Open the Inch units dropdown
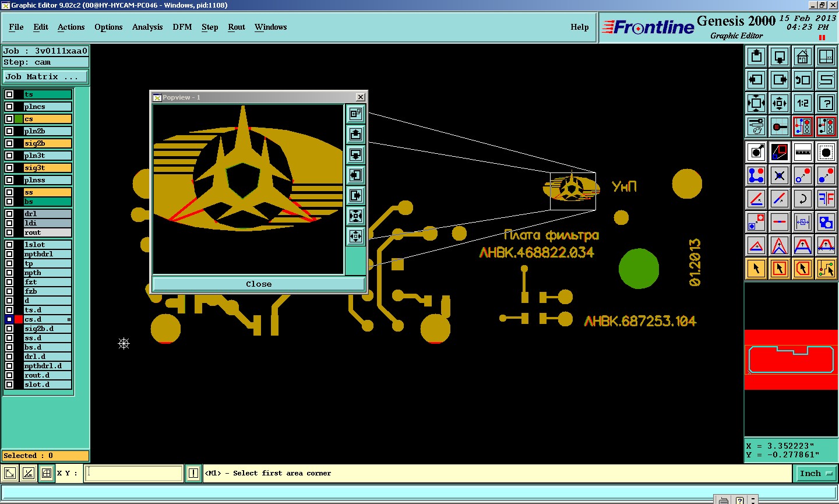Viewport: 839px width, 504px height. click(816, 474)
